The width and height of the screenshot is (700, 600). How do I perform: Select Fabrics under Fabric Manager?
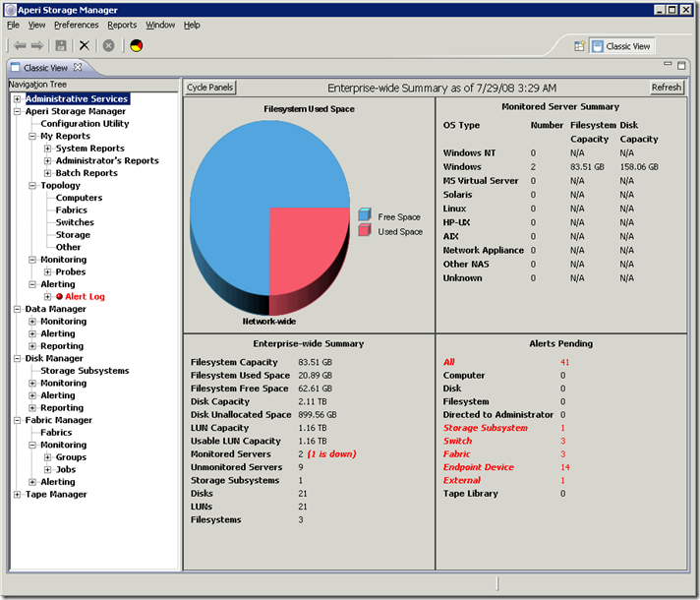[x=56, y=433]
